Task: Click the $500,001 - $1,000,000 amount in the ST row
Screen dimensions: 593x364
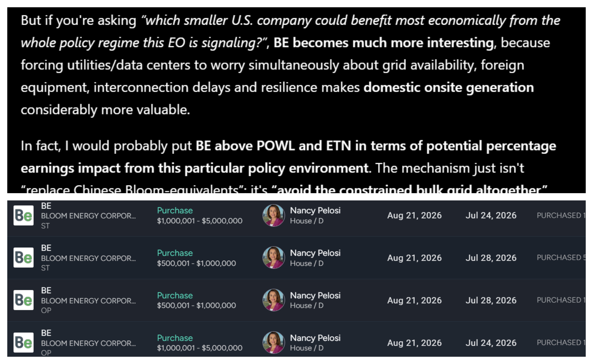Action: click(x=196, y=263)
